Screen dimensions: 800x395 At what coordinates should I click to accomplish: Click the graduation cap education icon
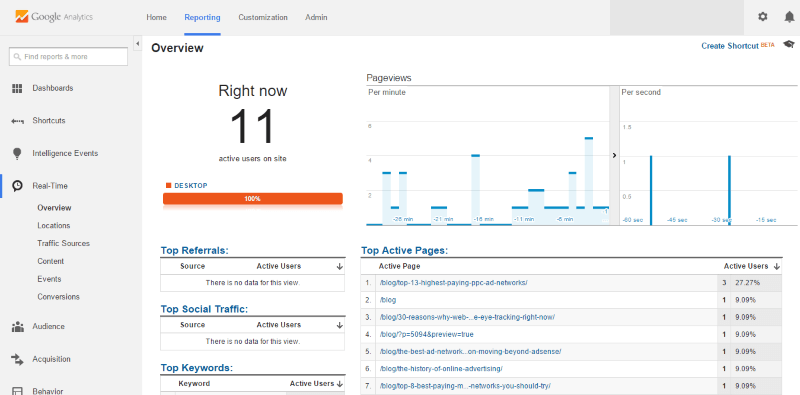click(x=789, y=45)
